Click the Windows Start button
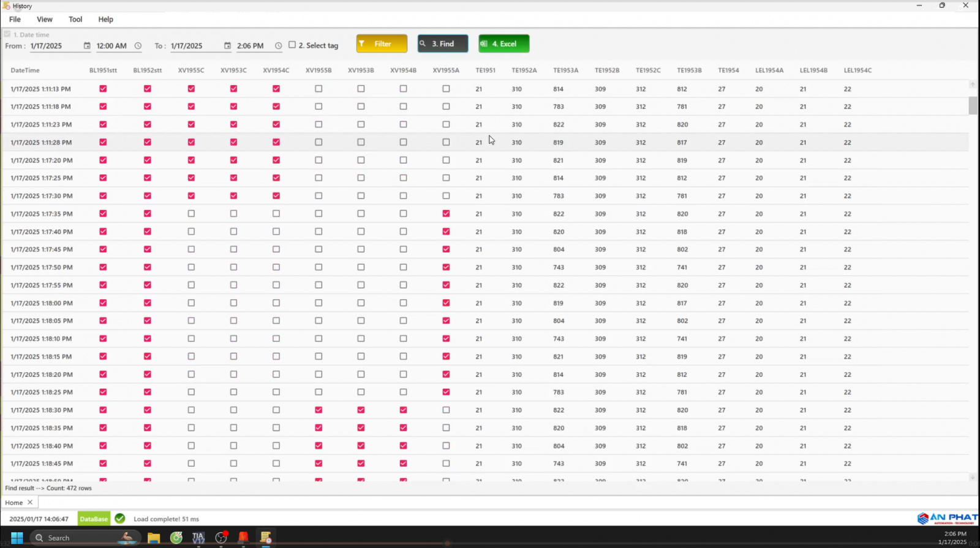 point(17,538)
